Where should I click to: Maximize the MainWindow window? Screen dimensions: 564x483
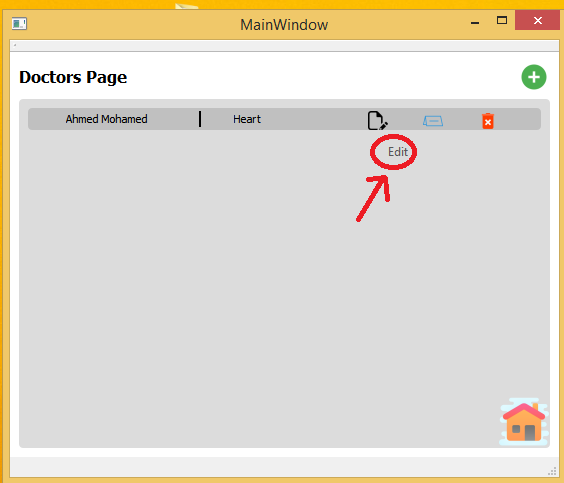click(x=502, y=20)
